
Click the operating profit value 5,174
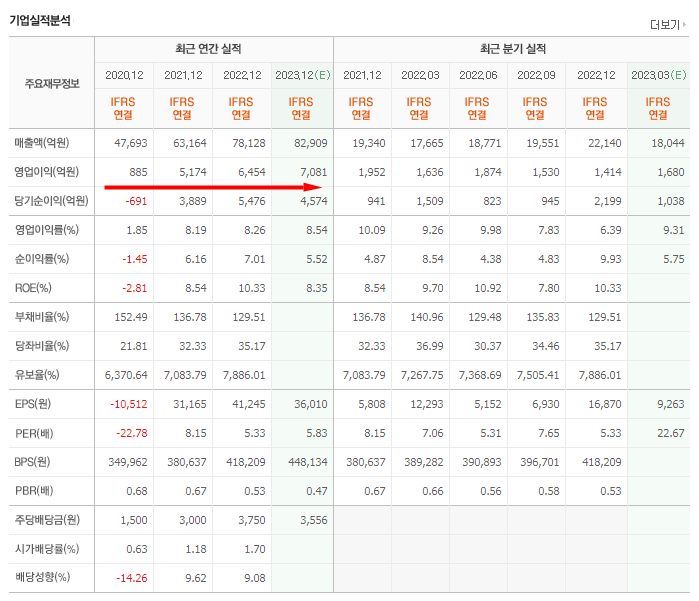pyautogui.click(x=193, y=172)
